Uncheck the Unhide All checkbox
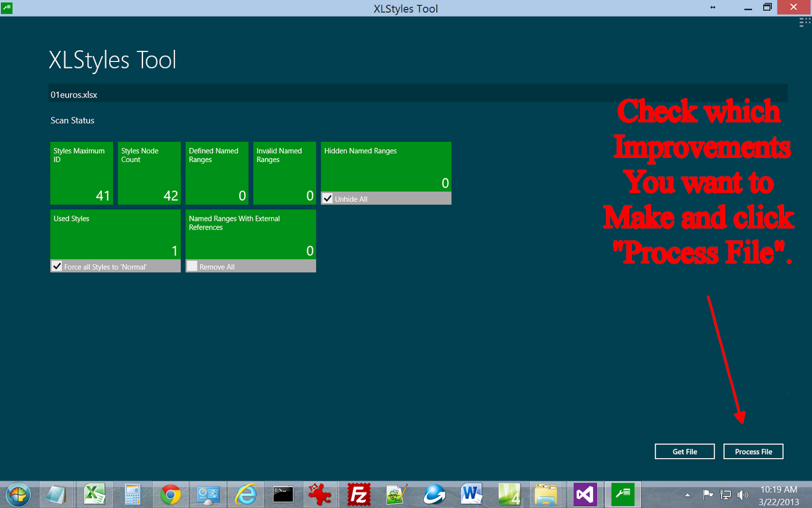The image size is (812, 508). tap(327, 198)
